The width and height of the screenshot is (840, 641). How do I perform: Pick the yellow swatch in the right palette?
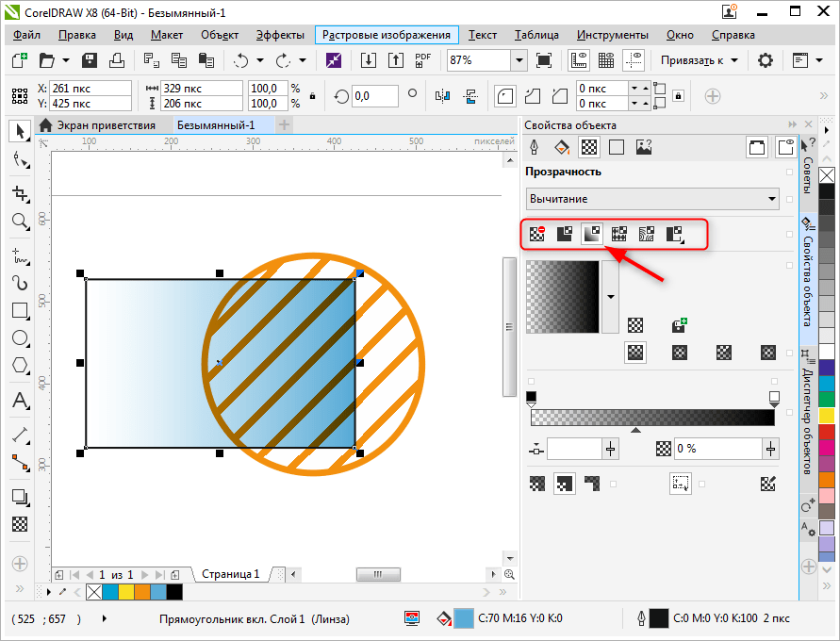click(x=827, y=416)
